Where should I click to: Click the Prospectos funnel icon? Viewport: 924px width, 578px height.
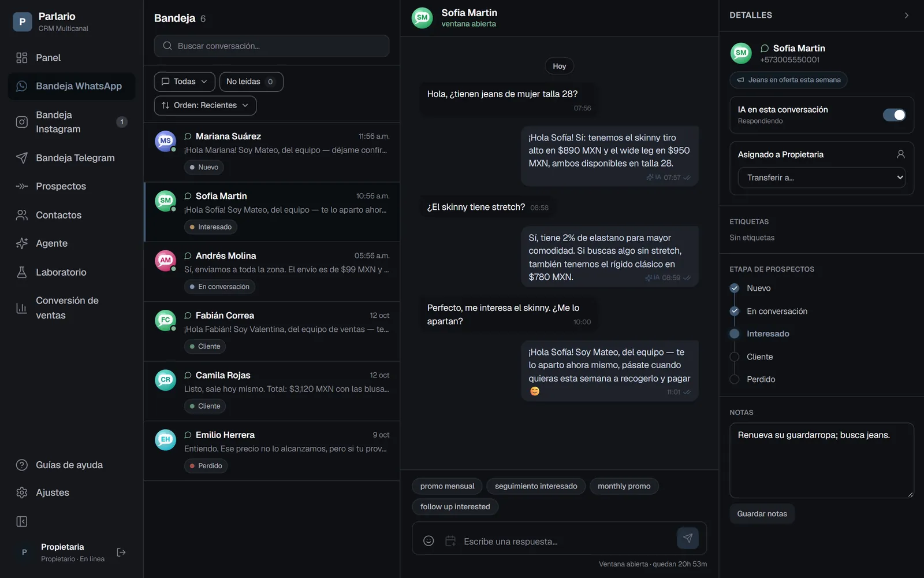click(22, 186)
